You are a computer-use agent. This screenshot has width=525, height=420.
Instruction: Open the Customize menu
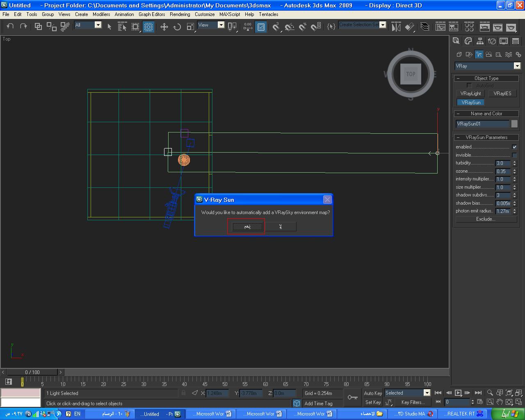click(205, 14)
